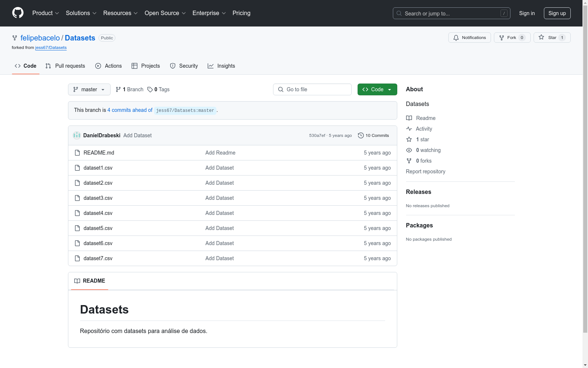View the Insights tab
The height and width of the screenshot is (368, 588).
[x=221, y=66]
